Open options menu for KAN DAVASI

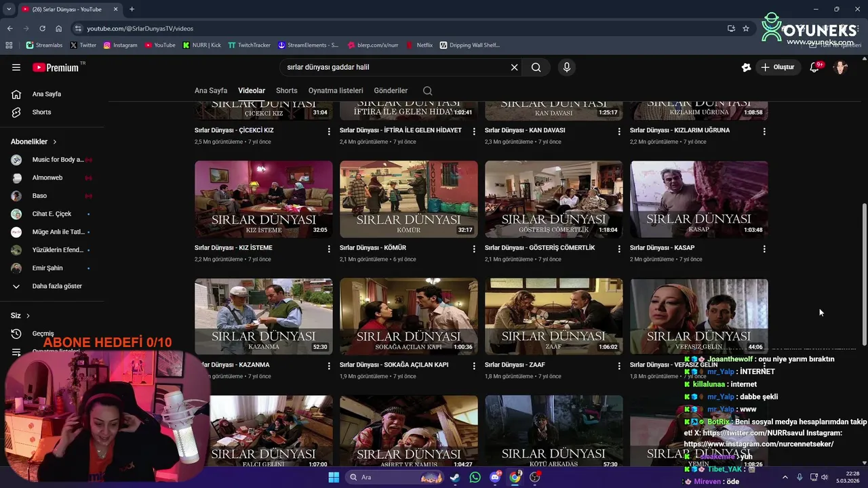coord(619,131)
